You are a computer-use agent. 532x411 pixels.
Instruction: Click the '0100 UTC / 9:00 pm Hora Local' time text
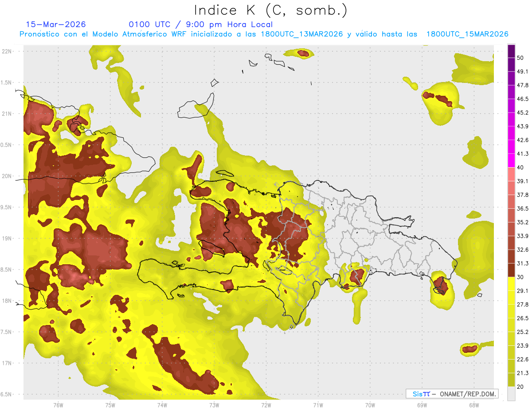(x=200, y=24)
